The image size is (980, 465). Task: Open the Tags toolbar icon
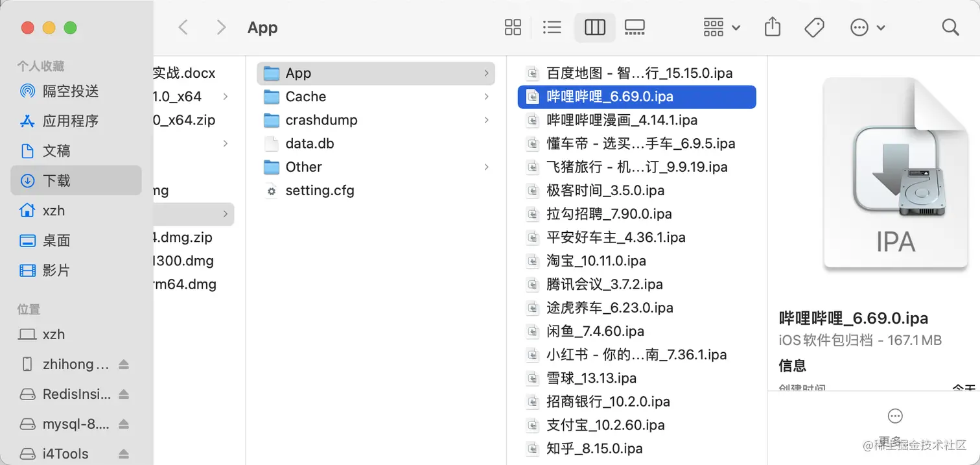(813, 27)
